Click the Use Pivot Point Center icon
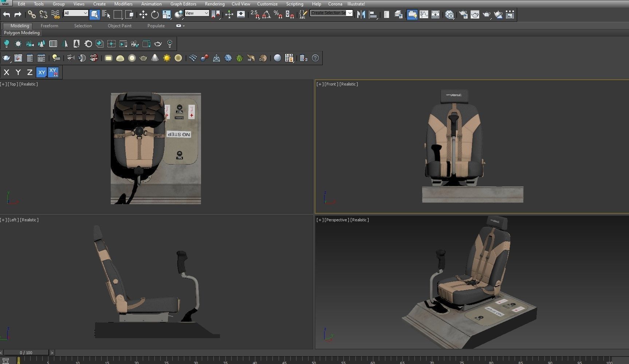This screenshot has height=364, width=629. tap(216, 15)
